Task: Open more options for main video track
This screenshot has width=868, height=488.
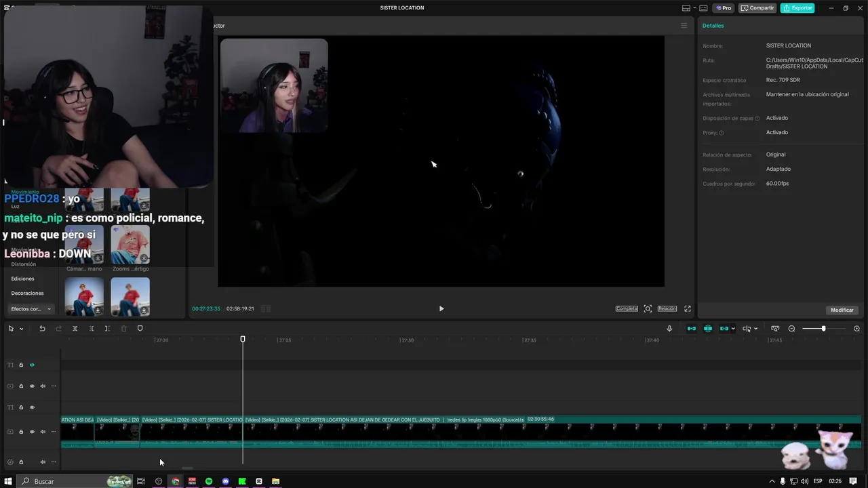Action: point(54,432)
